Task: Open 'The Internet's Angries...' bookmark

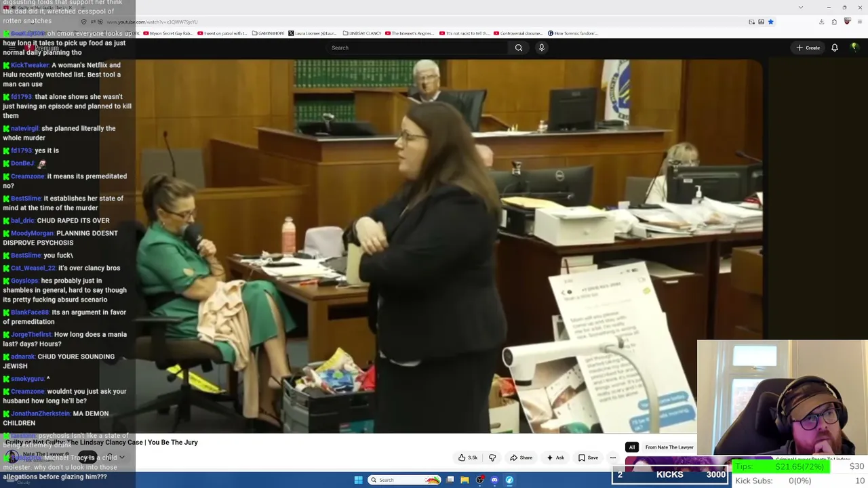Action: [409, 33]
